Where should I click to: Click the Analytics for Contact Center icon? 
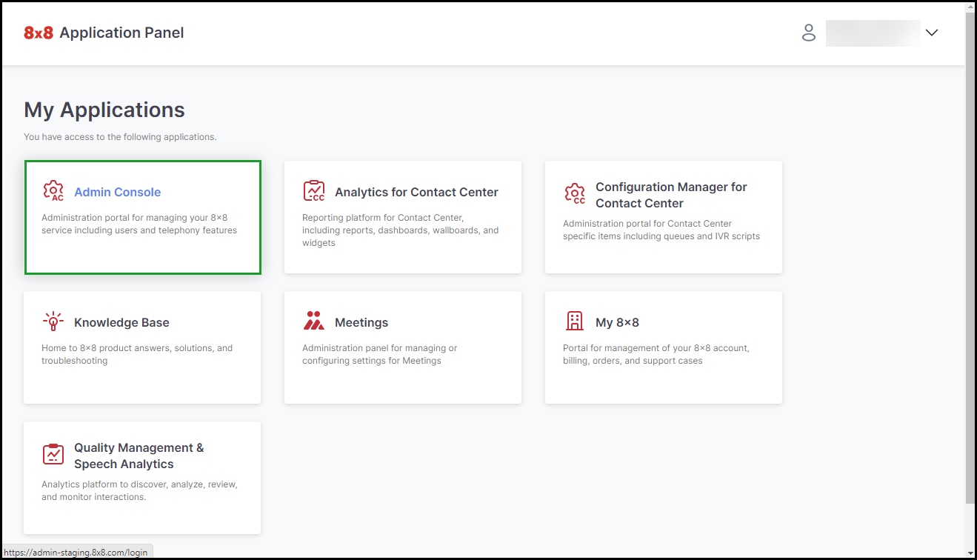point(314,191)
